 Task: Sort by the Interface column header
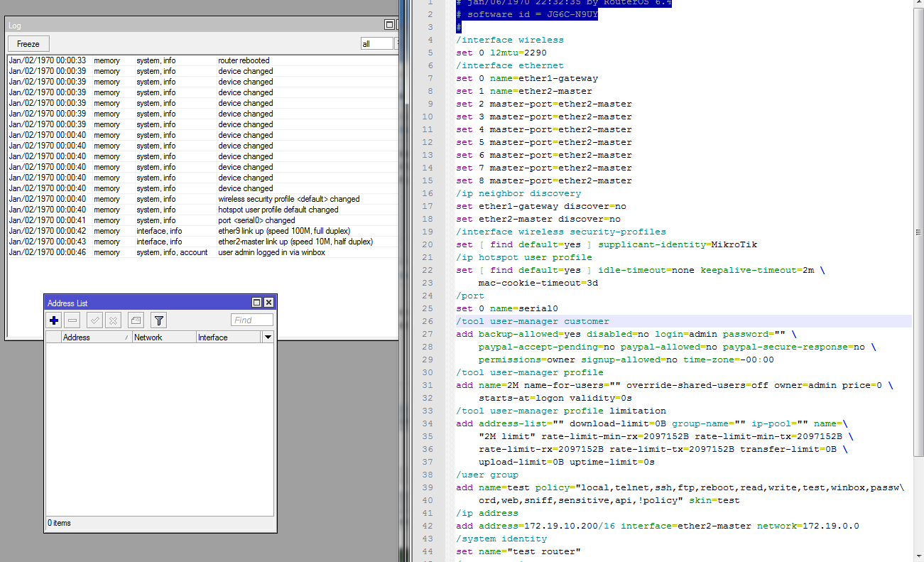pos(229,337)
